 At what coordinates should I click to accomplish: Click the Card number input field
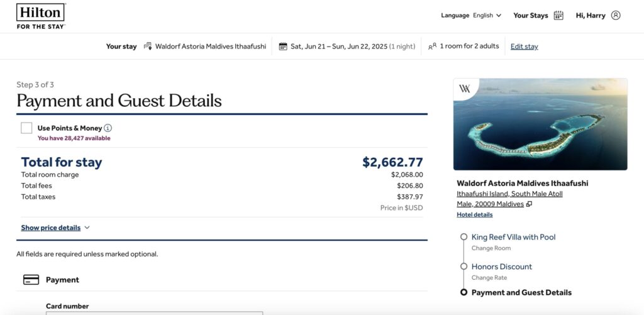point(155,313)
